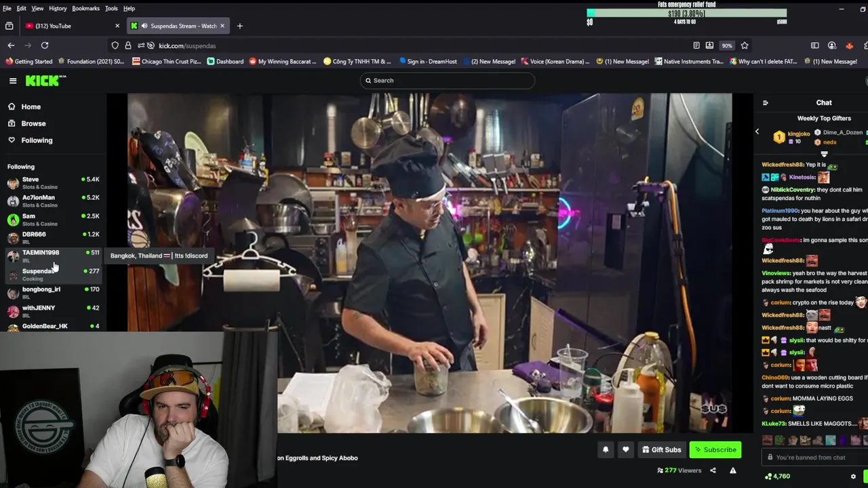Image resolution: width=868 pixels, height=488 pixels.
Task: Open Sam's channel in Following list
Action: coord(53,219)
